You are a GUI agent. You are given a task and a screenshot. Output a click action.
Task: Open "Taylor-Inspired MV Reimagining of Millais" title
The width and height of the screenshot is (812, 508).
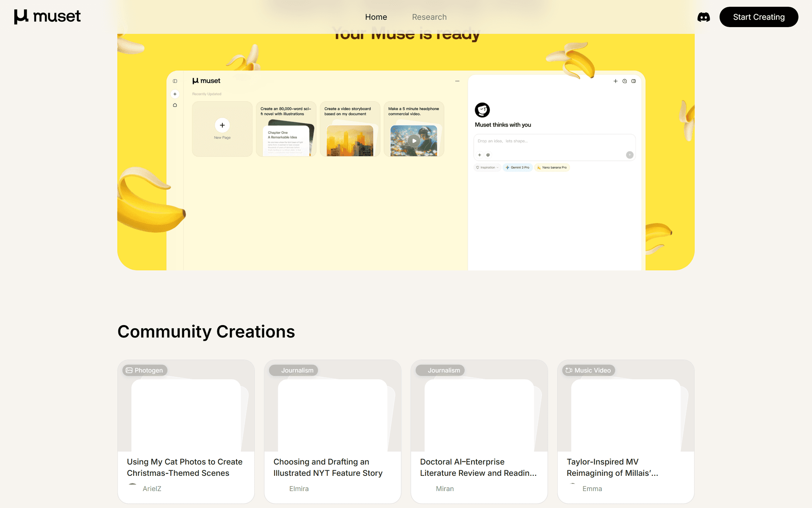(612, 467)
